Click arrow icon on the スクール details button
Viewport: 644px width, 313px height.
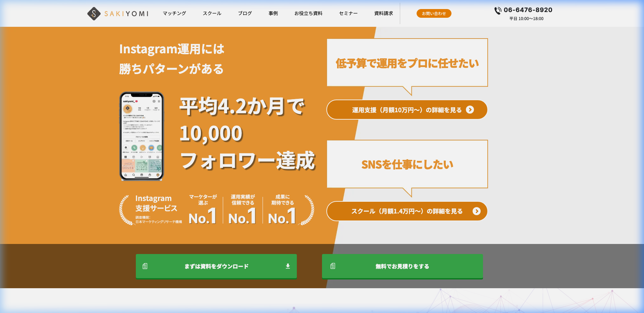click(477, 211)
